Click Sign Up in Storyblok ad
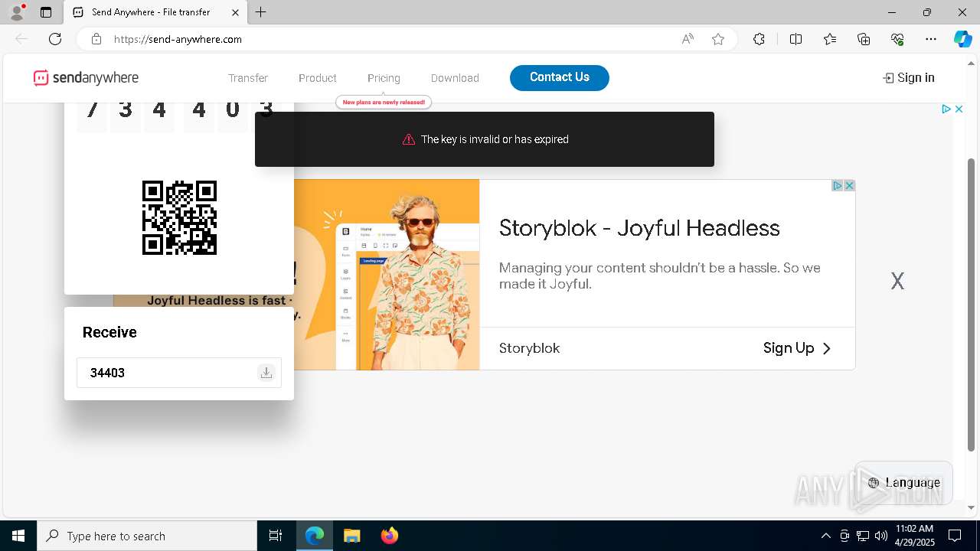The image size is (980, 551). click(x=797, y=348)
